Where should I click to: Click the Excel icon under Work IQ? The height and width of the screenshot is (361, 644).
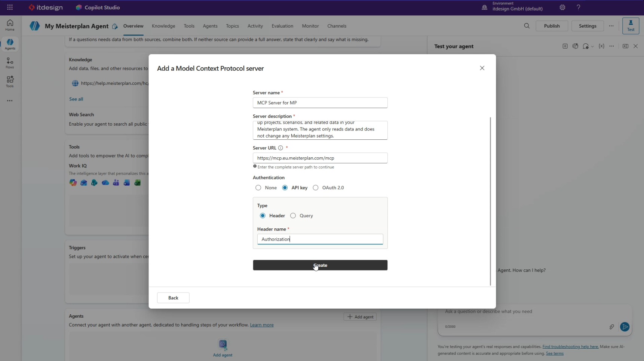(138, 183)
